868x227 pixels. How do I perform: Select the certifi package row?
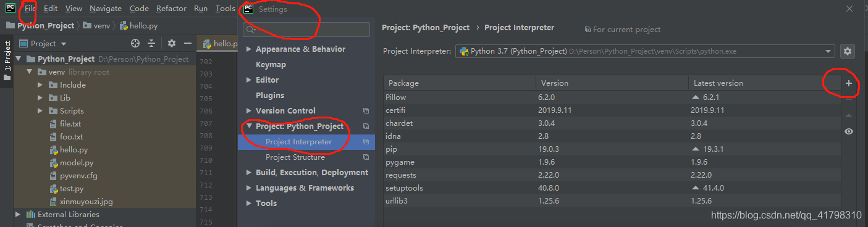(612, 110)
